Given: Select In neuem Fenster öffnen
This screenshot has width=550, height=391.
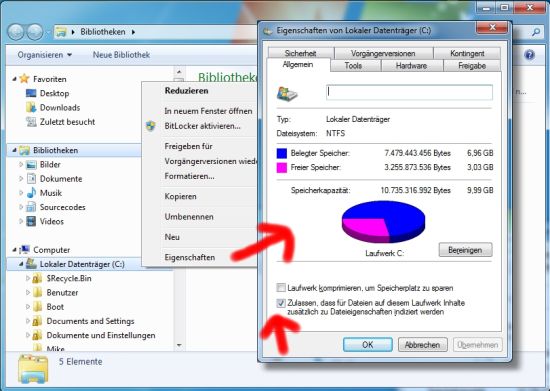Looking at the screenshot, I should coord(208,111).
